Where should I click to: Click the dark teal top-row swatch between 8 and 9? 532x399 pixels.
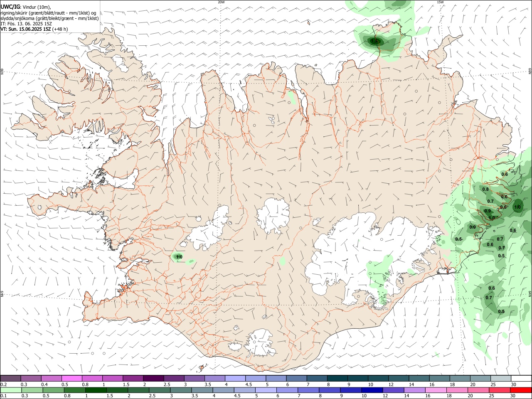pyautogui.click(x=337, y=378)
